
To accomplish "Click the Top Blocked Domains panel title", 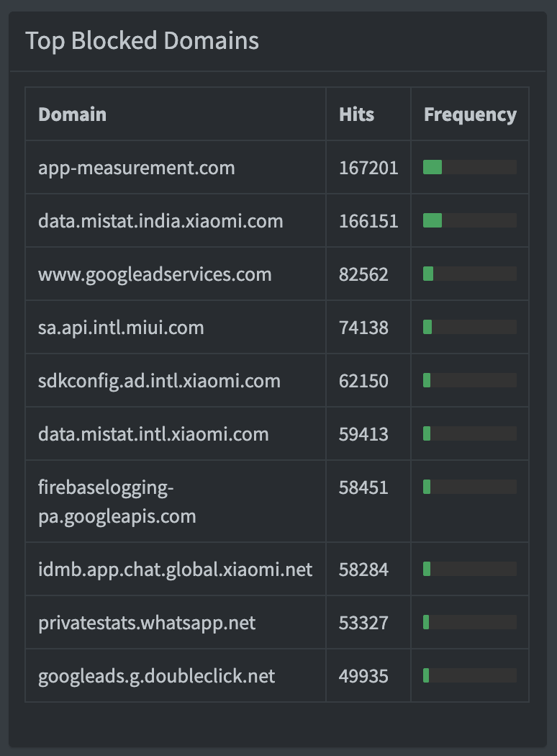I will [x=142, y=41].
